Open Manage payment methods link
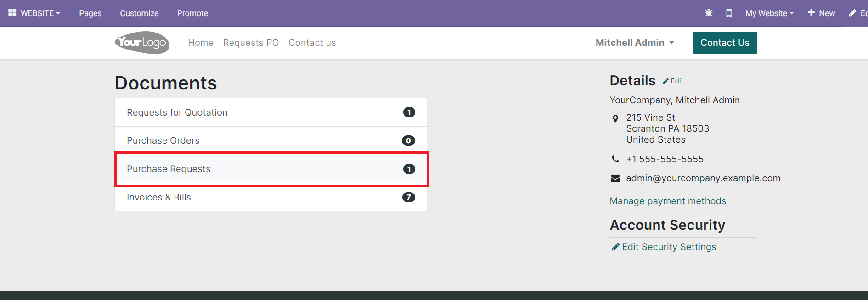The height and width of the screenshot is (300, 868). 668,201
